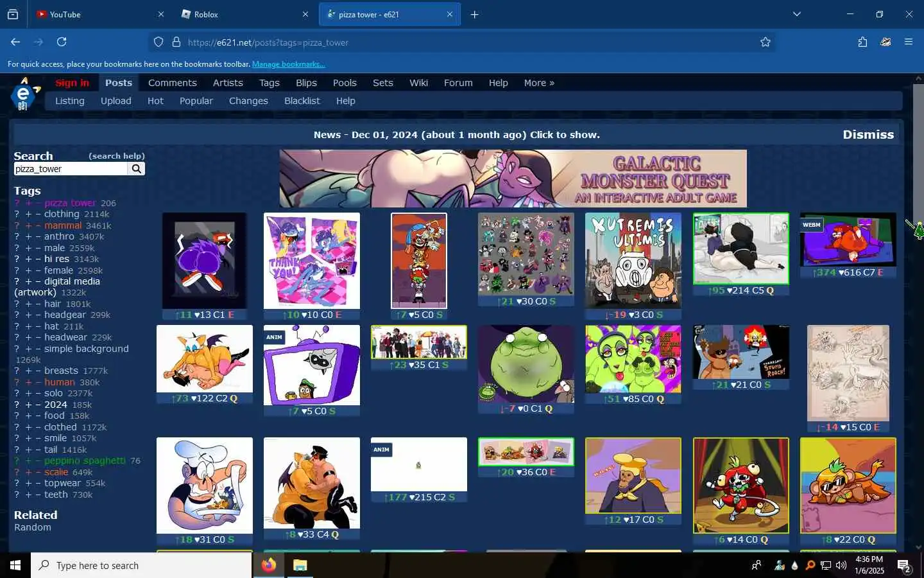This screenshot has height=578, width=924.
Task: Bookmark this page with the star icon
Action: (765, 42)
